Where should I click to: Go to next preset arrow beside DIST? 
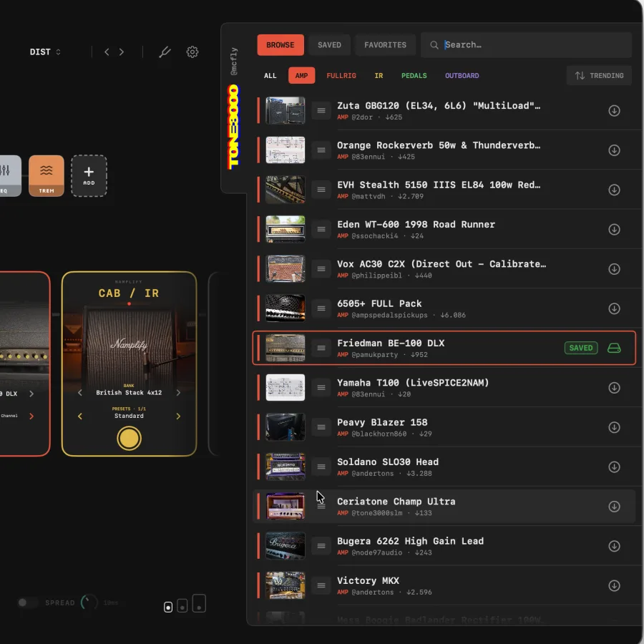coord(122,52)
